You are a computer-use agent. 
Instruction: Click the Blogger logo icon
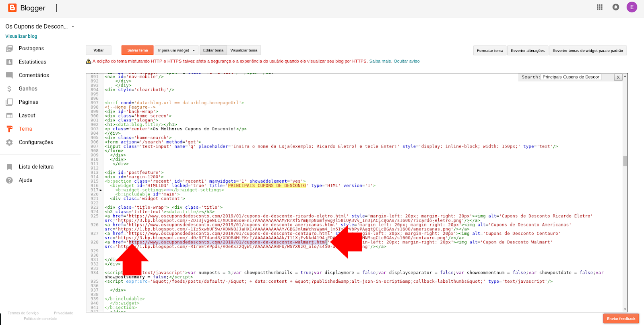coord(12,8)
